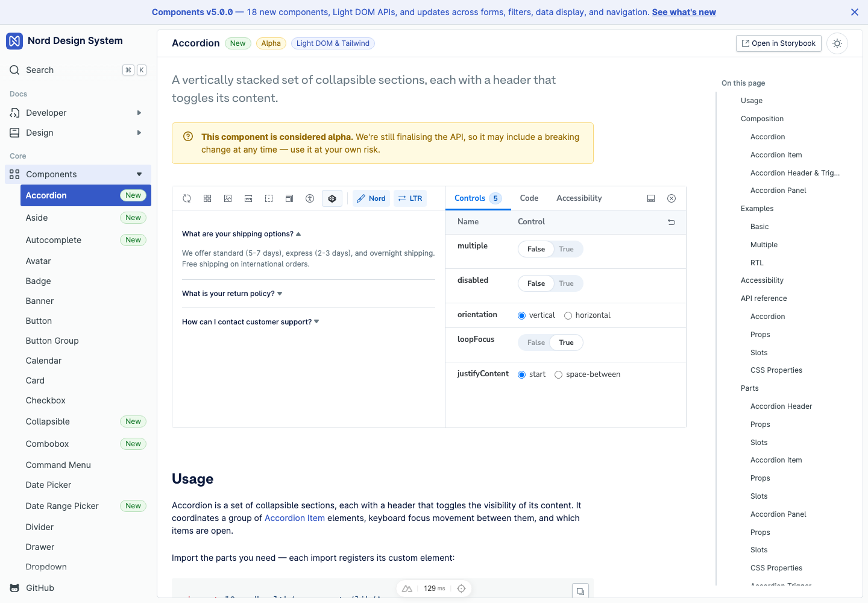Set loopFocus control to False
This screenshot has height=603, width=868.
[536, 343]
